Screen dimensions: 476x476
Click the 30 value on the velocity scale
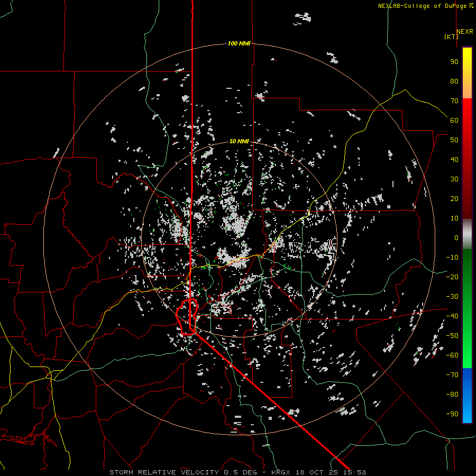point(454,179)
